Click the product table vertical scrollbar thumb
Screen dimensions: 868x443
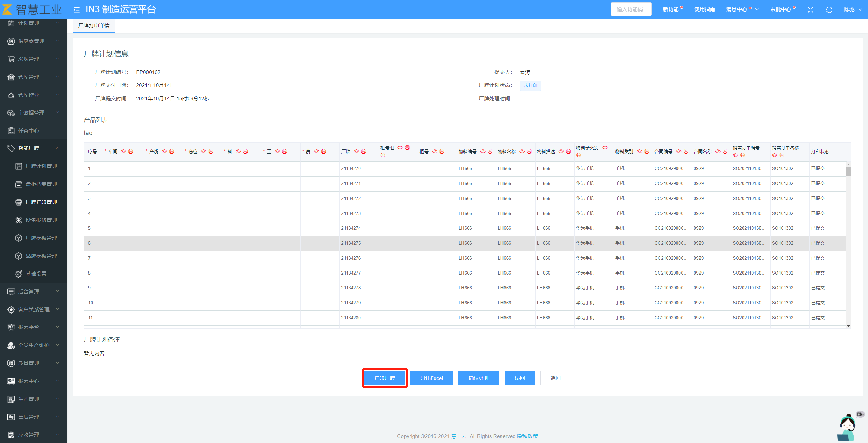[848, 172]
